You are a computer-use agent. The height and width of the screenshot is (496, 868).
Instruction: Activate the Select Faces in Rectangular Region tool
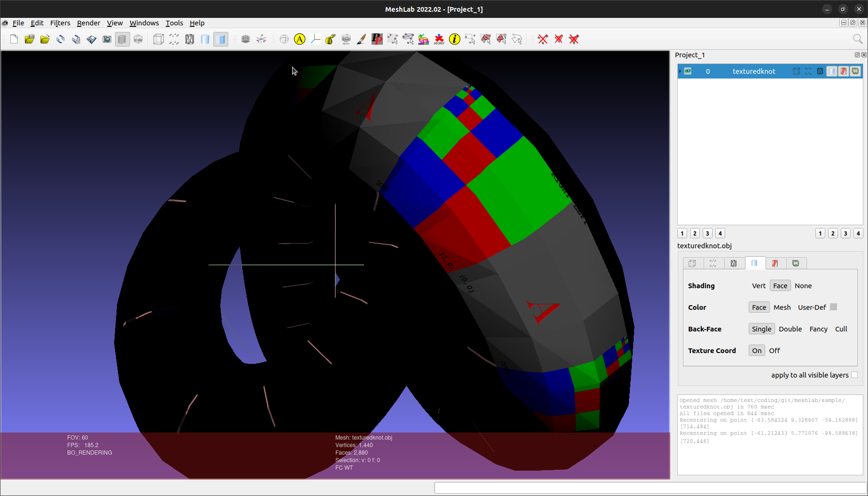486,39
